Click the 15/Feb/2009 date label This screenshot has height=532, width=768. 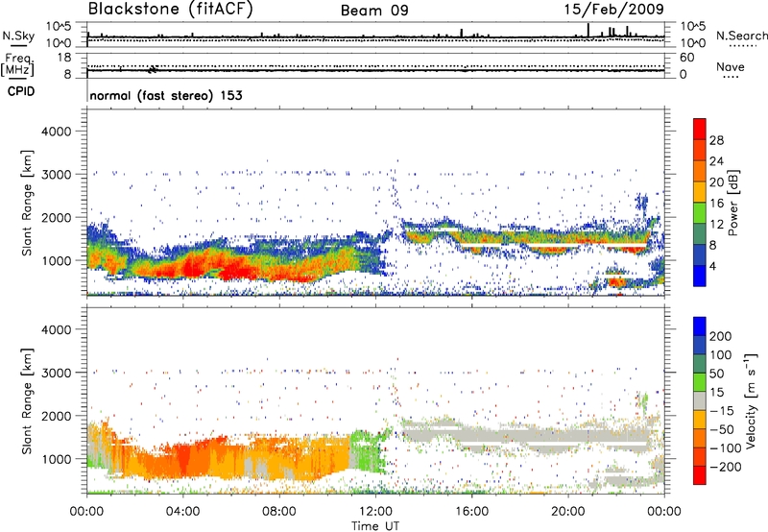[613, 10]
